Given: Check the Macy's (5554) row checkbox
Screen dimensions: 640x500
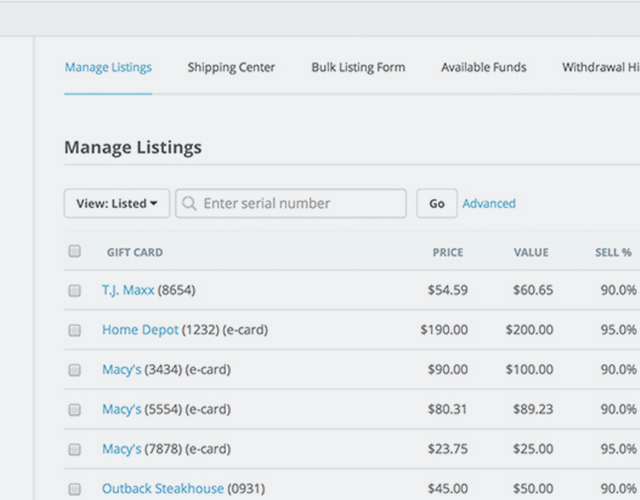Looking at the screenshot, I should (75, 409).
